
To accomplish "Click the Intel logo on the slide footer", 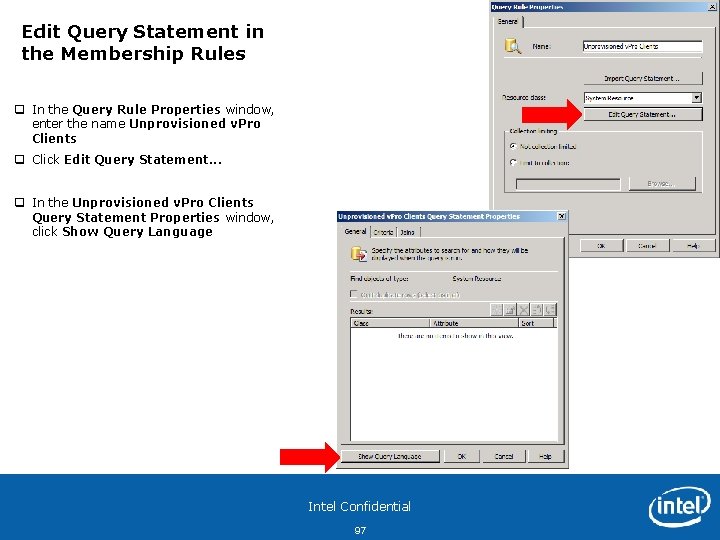I will click(x=680, y=506).
